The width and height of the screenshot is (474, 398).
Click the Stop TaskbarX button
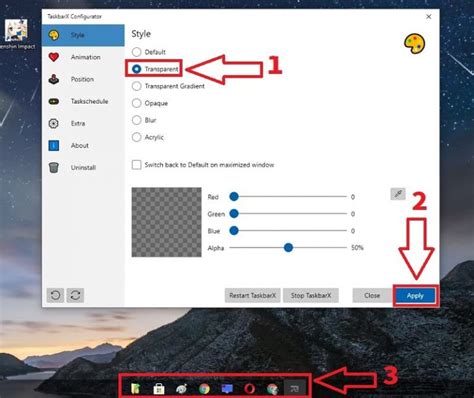point(311,295)
